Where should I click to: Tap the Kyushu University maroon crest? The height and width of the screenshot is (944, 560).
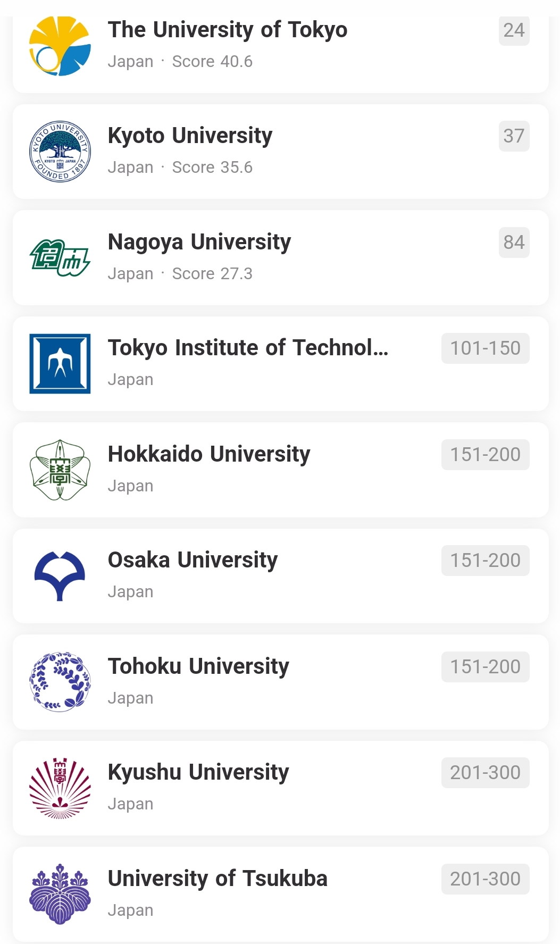coord(60,788)
